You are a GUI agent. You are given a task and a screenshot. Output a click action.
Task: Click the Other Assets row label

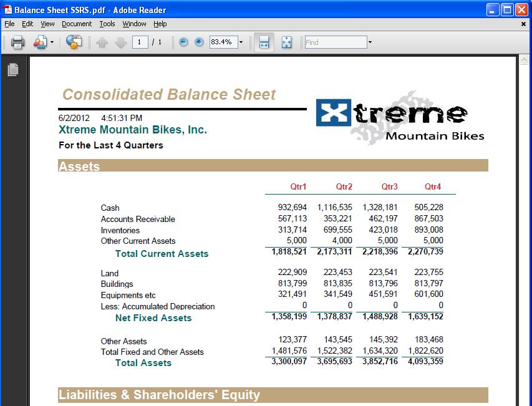click(124, 341)
